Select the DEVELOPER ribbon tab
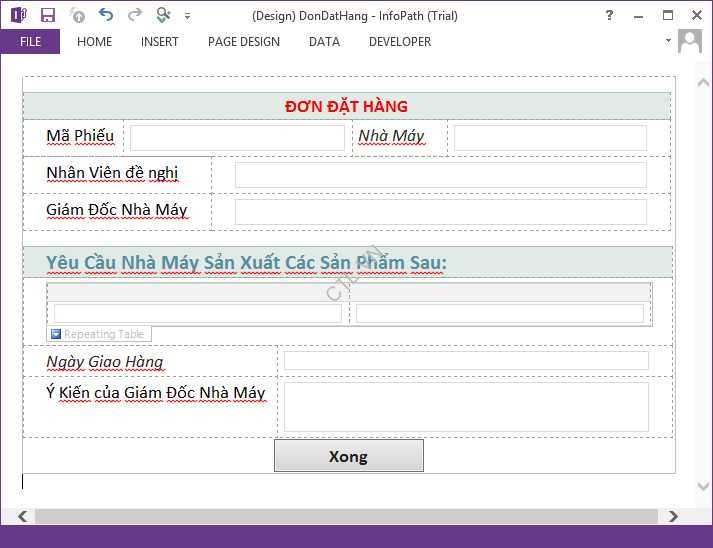The image size is (713, 548). [400, 42]
